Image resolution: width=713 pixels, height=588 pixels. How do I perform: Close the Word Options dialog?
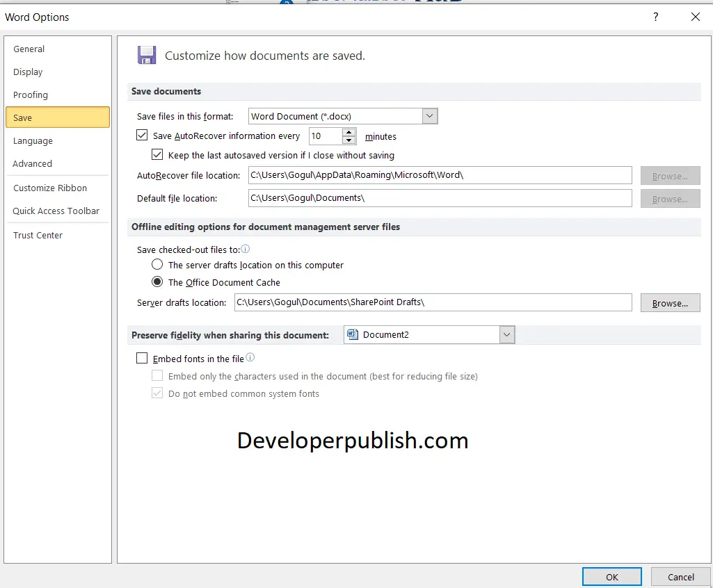tap(696, 17)
